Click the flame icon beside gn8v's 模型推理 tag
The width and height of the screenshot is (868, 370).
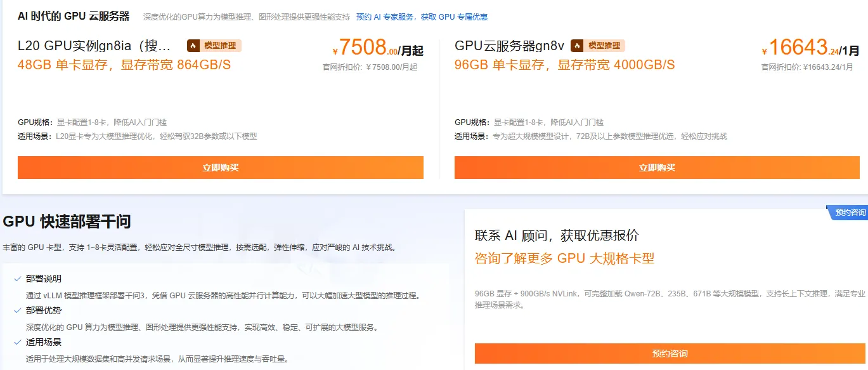[578, 45]
